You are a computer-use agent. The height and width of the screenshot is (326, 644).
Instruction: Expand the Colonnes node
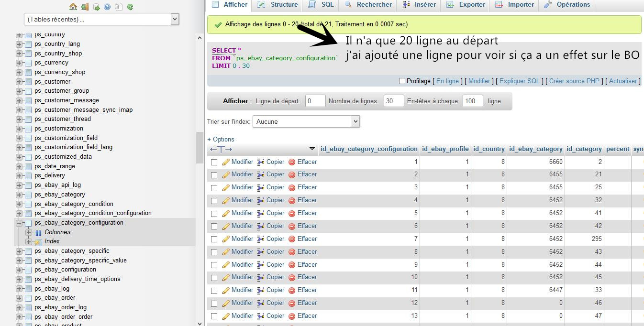29,232
